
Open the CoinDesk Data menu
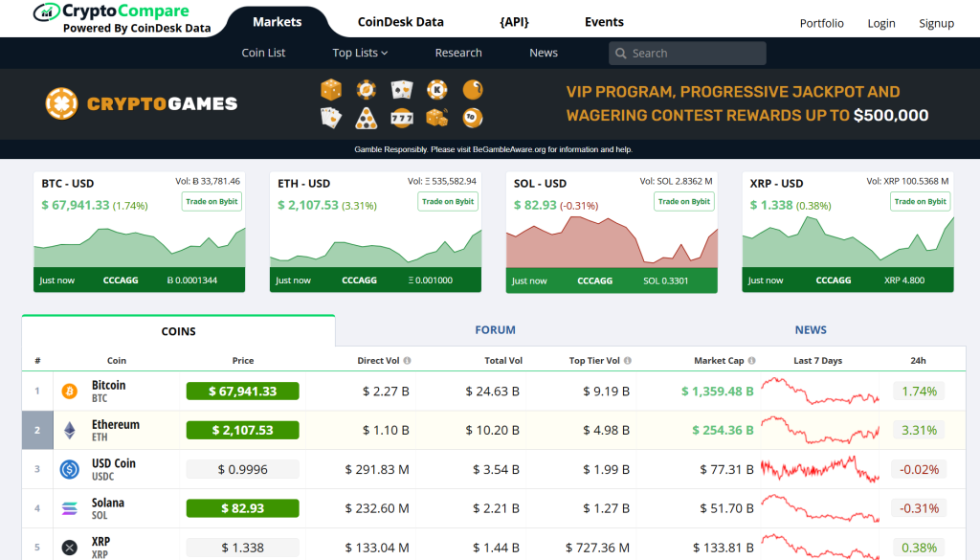point(400,22)
